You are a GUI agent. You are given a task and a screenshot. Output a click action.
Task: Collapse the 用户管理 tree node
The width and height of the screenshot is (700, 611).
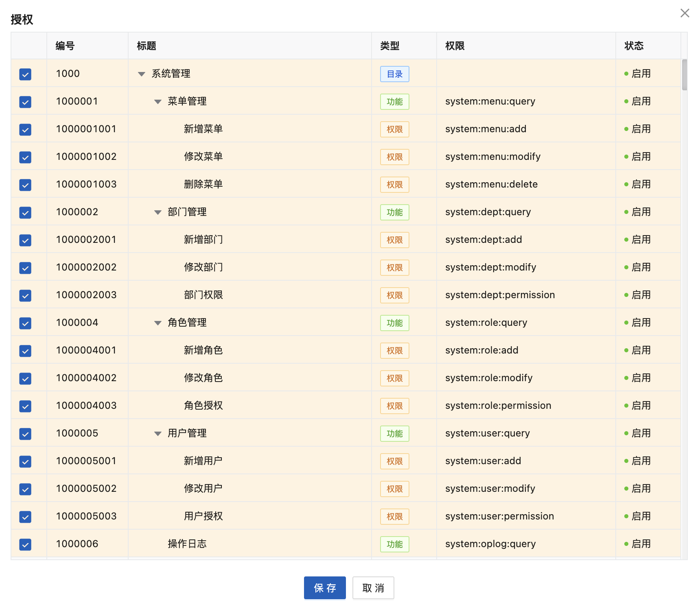point(158,434)
